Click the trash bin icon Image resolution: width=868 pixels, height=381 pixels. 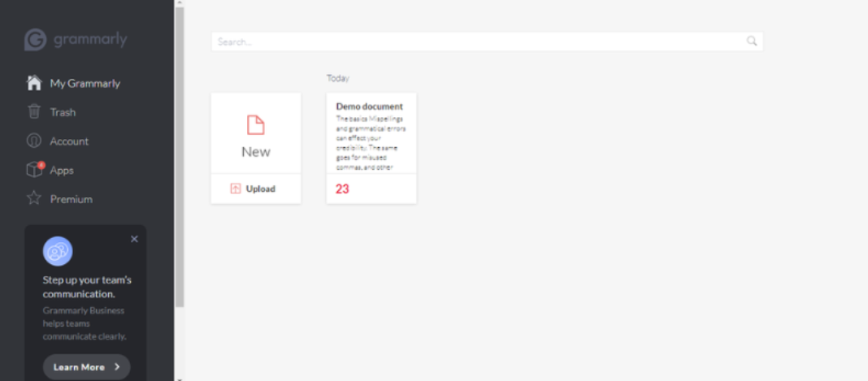(34, 112)
